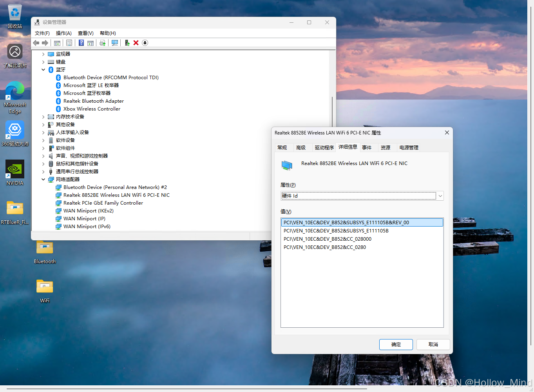The width and height of the screenshot is (534, 392).
Task: Collapse the 蓝牙 category in the device tree
Action: pyautogui.click(x=43, y=69)
